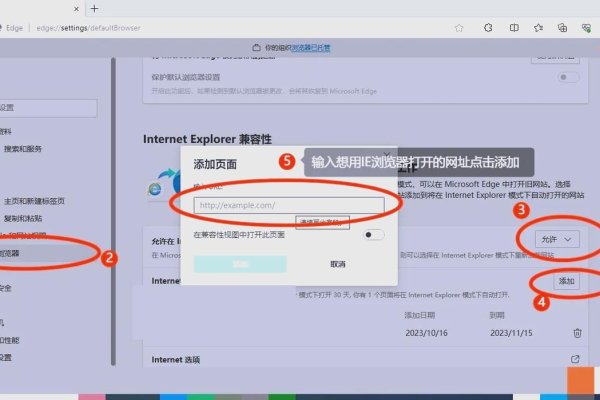Open 主页和新建标签页 settings section

tap(34, 201)
